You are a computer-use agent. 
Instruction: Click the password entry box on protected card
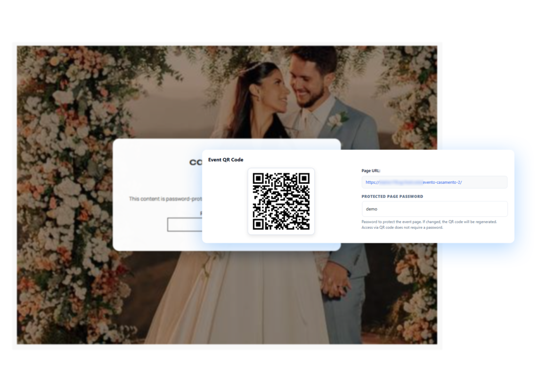point(184,224)
